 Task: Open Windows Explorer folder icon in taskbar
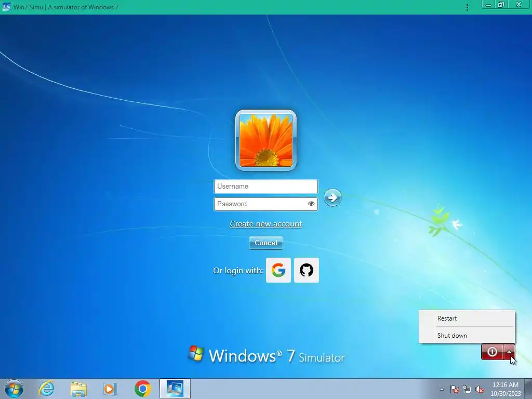[x=78, y=389]
